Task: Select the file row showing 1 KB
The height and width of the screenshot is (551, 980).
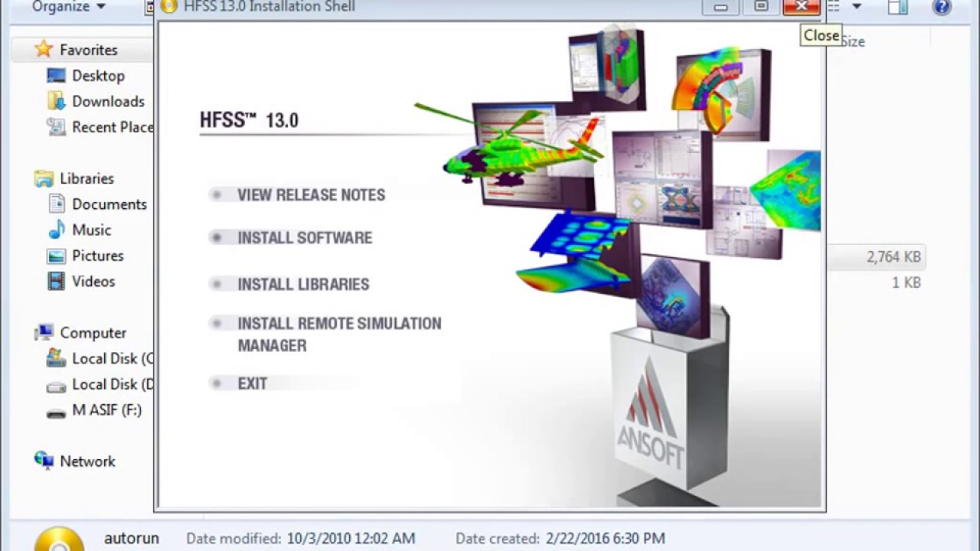Action: pos(876,283)
